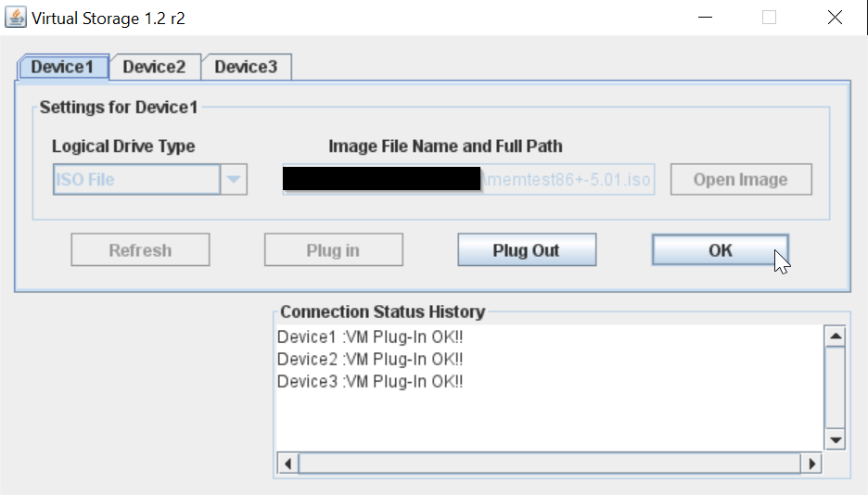Click the history scroll left arrow

tap(287, 463)
